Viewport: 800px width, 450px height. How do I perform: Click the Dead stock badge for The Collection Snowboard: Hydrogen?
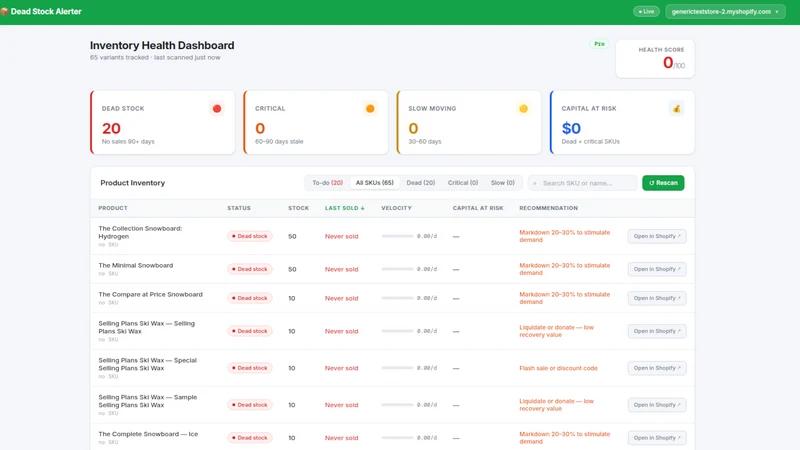point(250,236)
